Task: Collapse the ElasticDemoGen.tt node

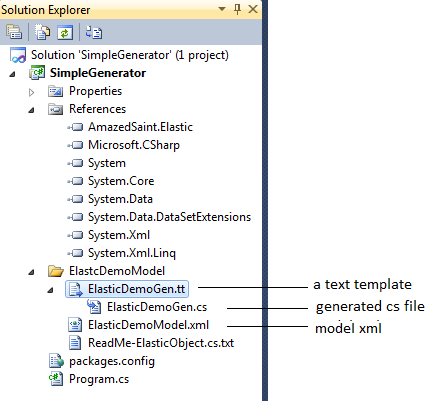Action: click(x=50, y=290)
